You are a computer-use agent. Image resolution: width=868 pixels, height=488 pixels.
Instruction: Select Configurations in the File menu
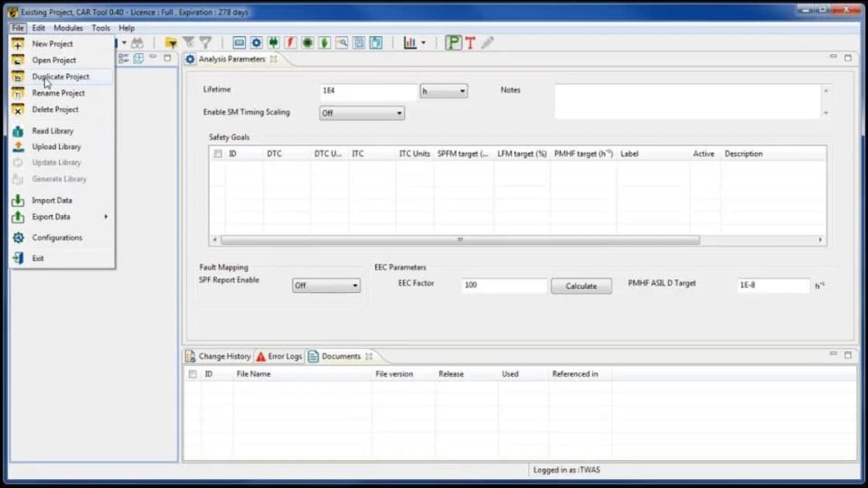pos(57,238)
